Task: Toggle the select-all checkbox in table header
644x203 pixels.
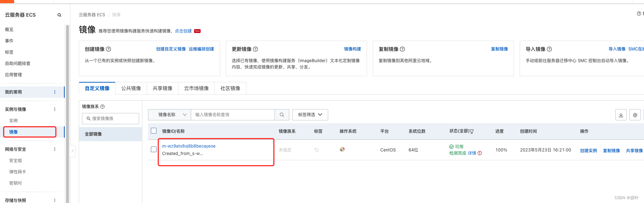Action: [154, 131]
